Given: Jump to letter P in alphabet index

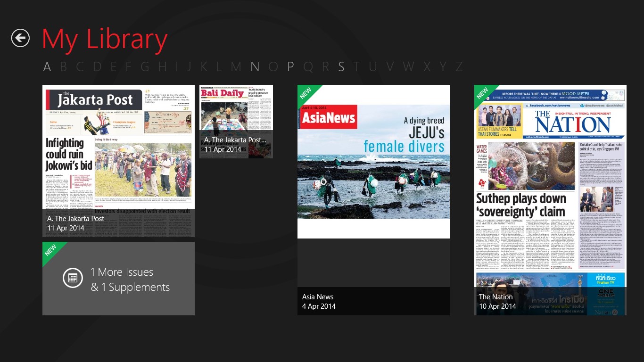Looking at the screenshot, I should point(290,67).
